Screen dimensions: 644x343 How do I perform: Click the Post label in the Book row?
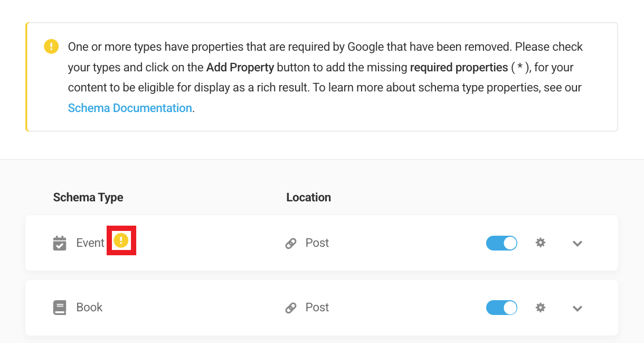[x=317, y=307]
